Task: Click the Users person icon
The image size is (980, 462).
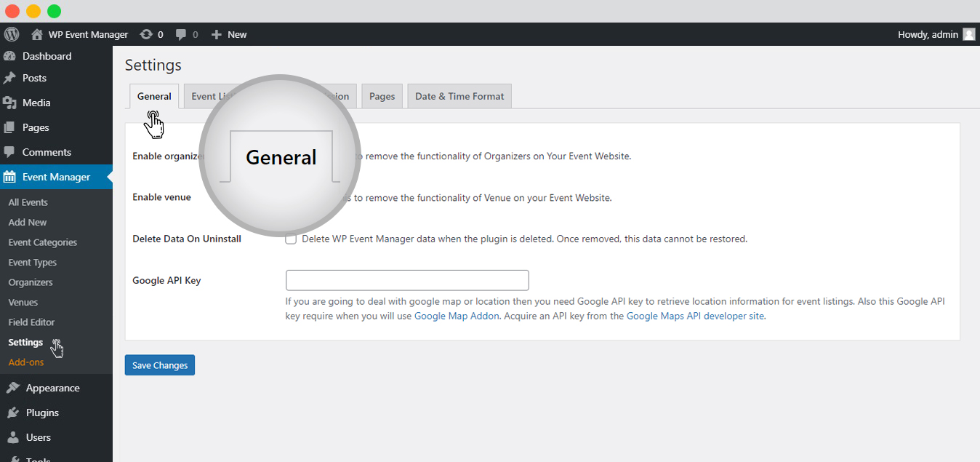Action: coord(12,437)
